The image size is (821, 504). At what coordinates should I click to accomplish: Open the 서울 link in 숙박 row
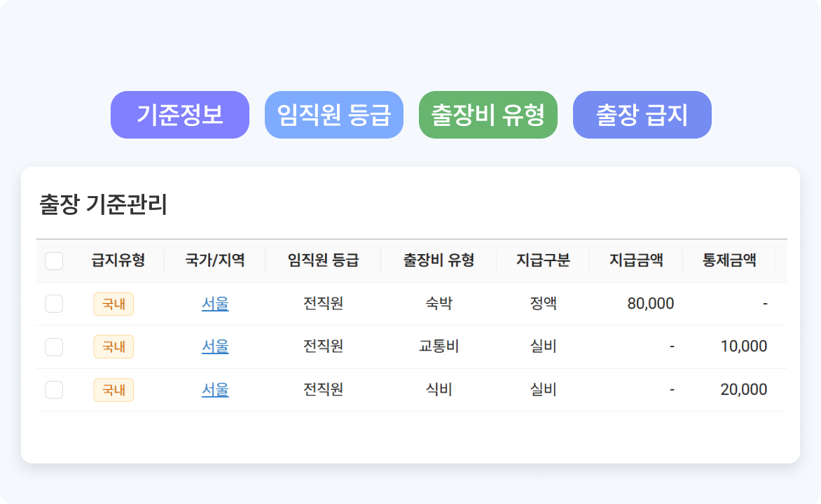point(215,304)
